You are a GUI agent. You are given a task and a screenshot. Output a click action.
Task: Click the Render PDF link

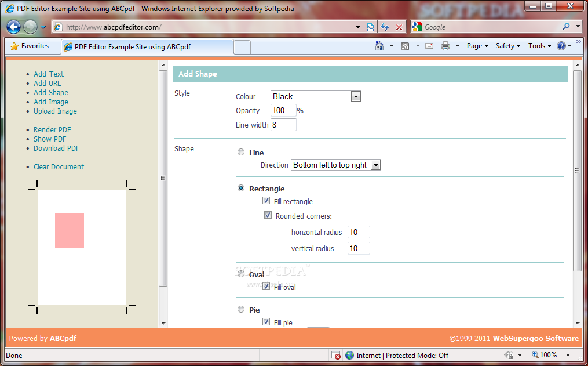click(52, 129)
